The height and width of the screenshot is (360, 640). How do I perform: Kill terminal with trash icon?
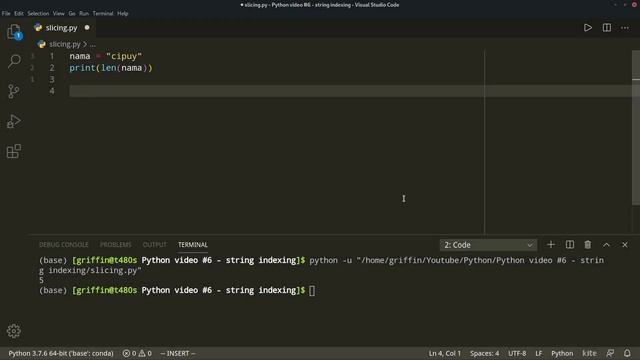tap(588, 244)
